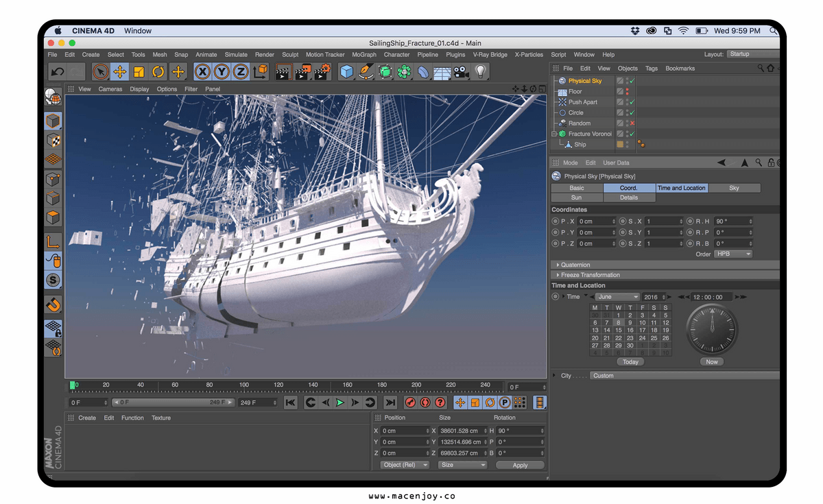
Task: Click the Apply button
Action: [521, 465]
